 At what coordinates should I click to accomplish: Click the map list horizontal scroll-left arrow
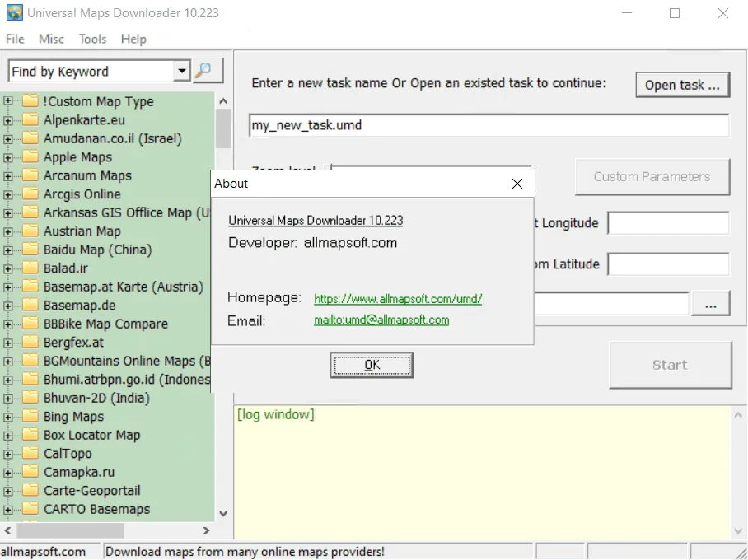[8, 530]
